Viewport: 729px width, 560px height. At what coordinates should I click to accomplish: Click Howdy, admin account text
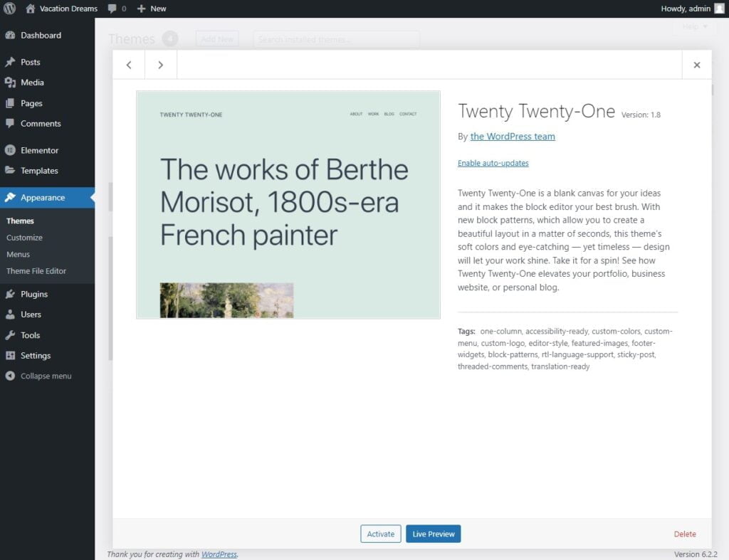point(686,9)
